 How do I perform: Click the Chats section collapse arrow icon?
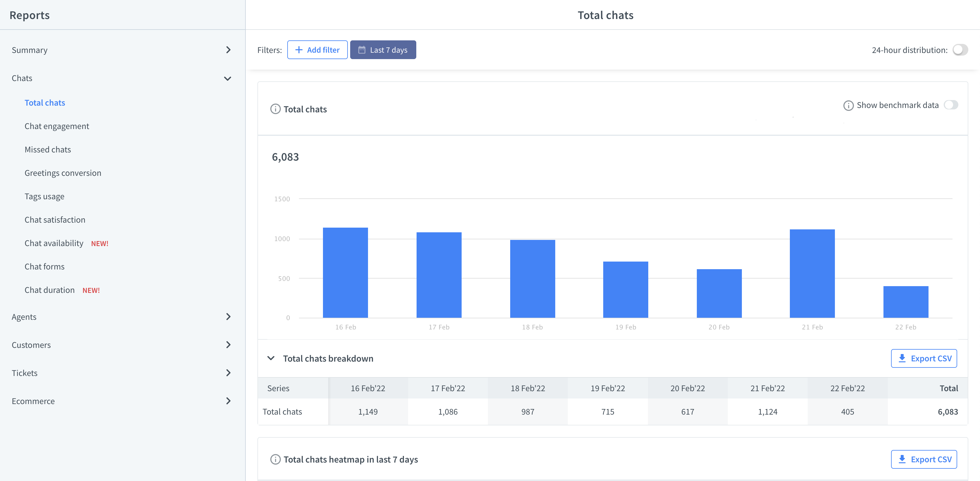228,78
